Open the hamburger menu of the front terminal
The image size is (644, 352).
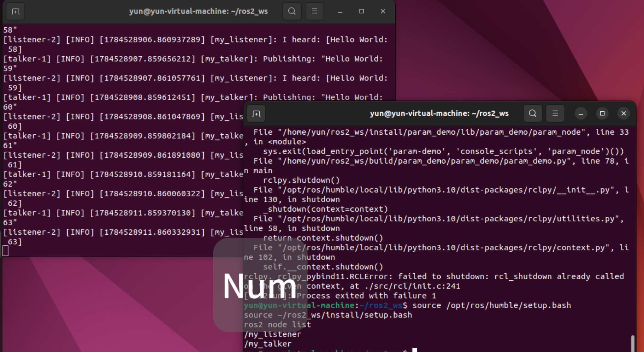(555, 113)
